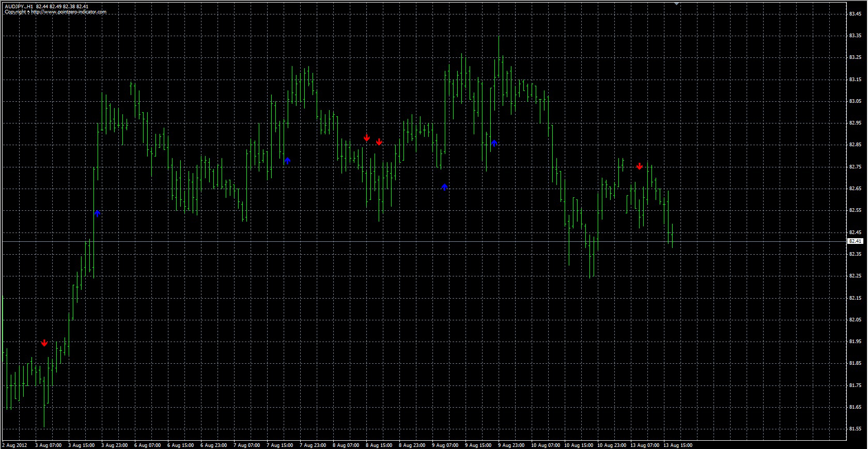
Task: Click the blue buy arrow near 82.55
Action: tap(97, 213)
